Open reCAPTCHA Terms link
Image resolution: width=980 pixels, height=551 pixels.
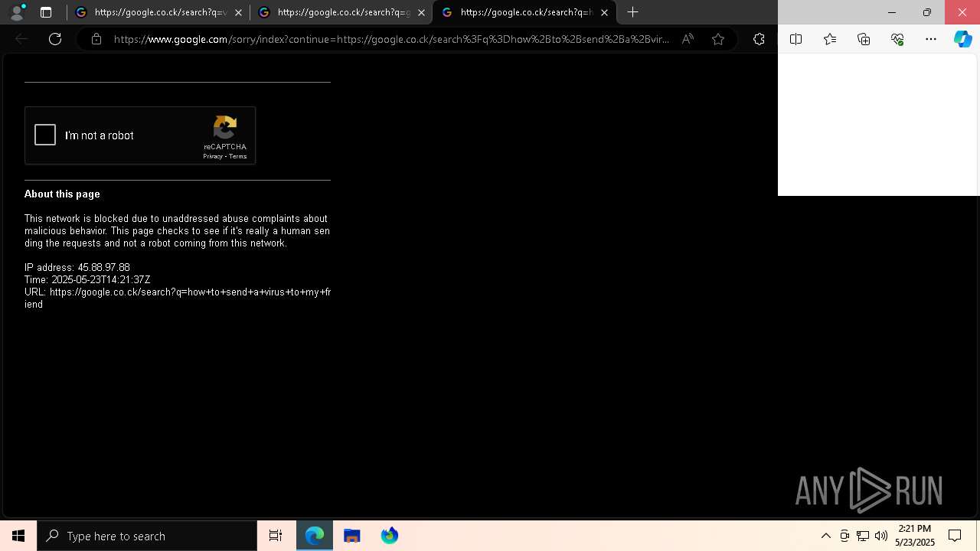tap(237, 156)
